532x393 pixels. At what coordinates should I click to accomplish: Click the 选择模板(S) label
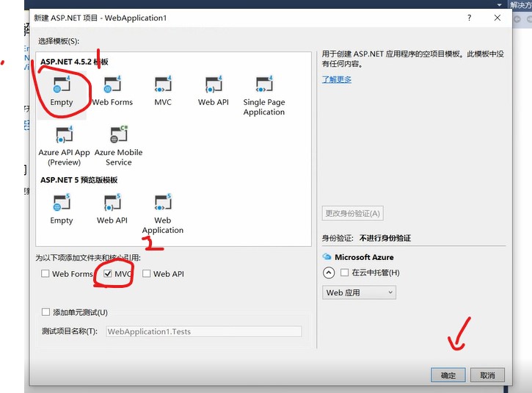(x=59, y=41)
